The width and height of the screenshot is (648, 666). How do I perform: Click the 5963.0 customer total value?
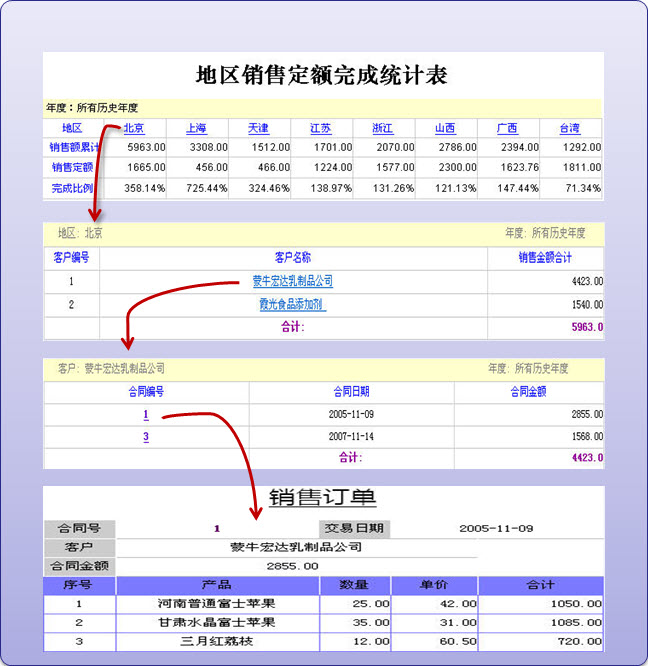pos(587,327)
